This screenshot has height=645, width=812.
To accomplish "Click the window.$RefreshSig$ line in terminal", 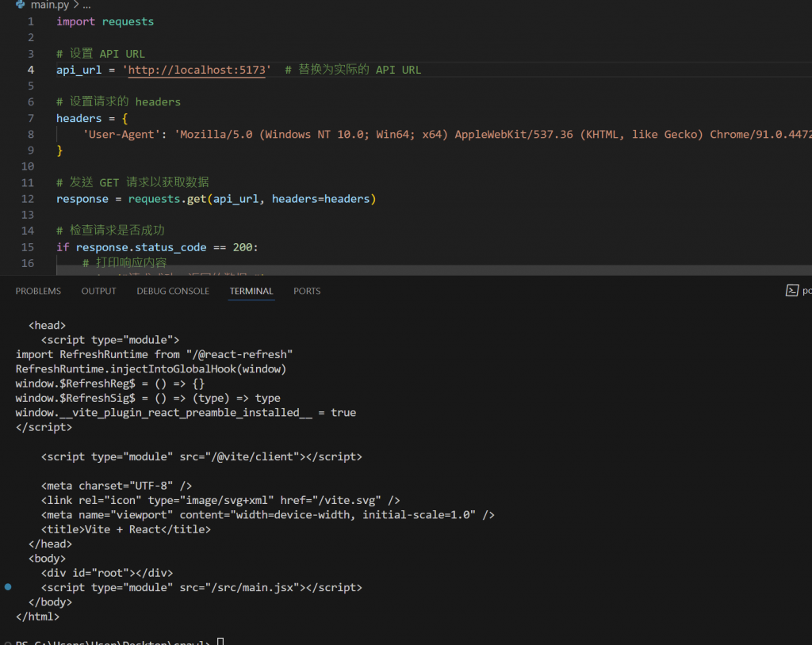I will pyautogui.click(x=148, y=398).
